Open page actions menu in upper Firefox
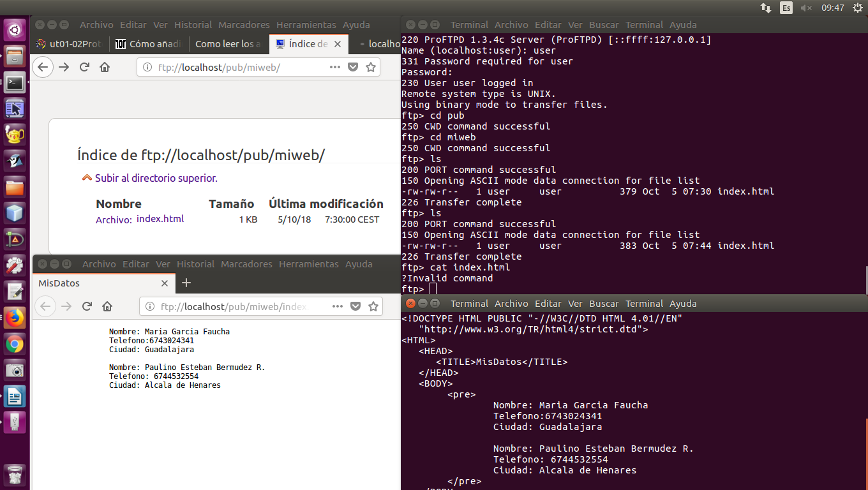This screenshot has width=868, height=490. coord(334,67)
